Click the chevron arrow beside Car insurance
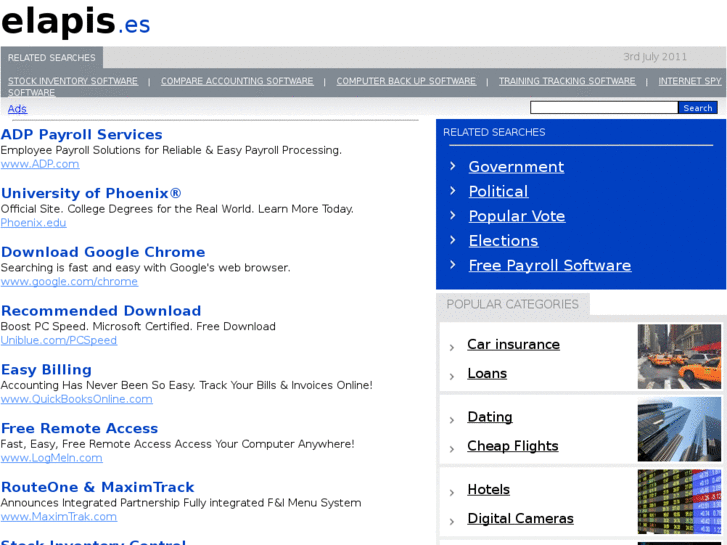Image resolution: width=727 pixels, height=545 pixels. coord(452,347)
